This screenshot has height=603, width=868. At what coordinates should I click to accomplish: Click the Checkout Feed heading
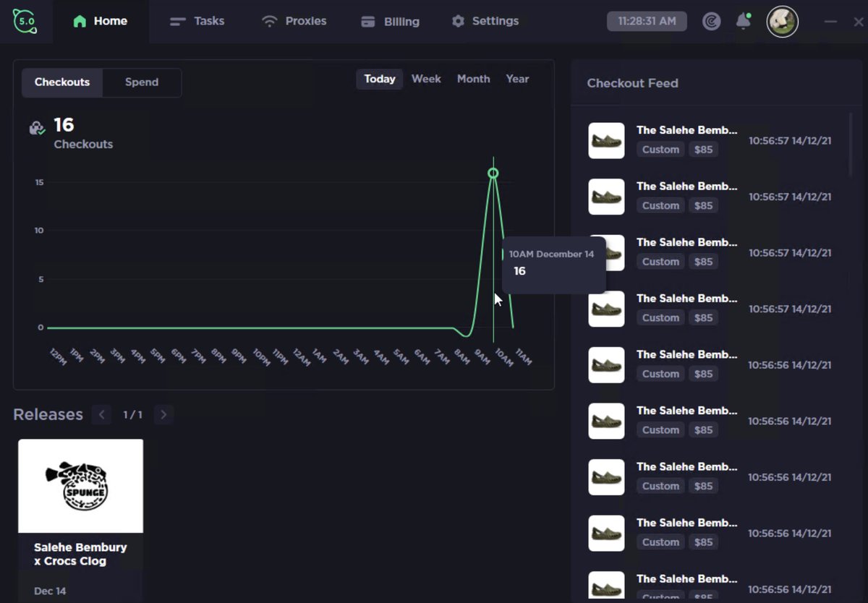(x=632, y=83)
